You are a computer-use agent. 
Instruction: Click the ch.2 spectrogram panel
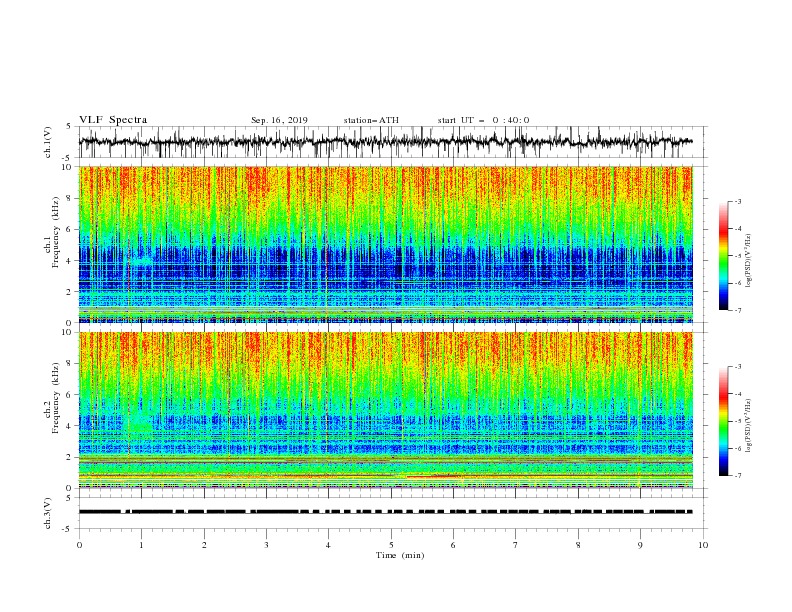(386, 410)
